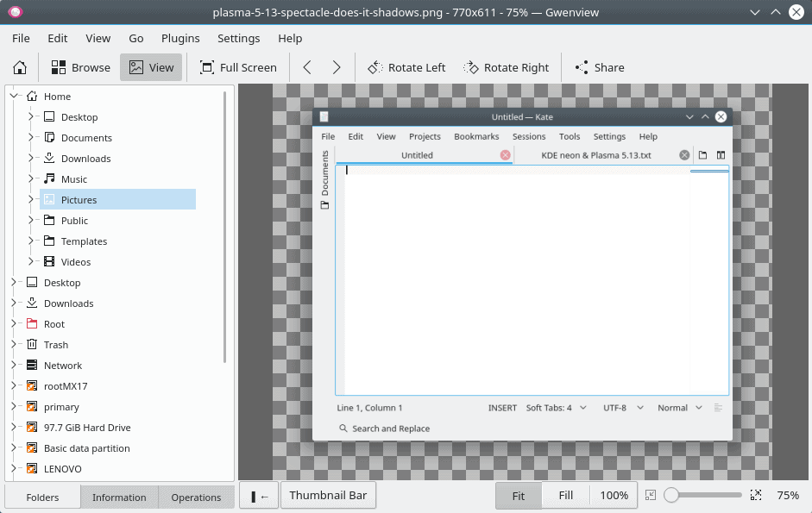Toggle the View mode button
The width and height of the screenshot is (812, 513).
point(151,67)
